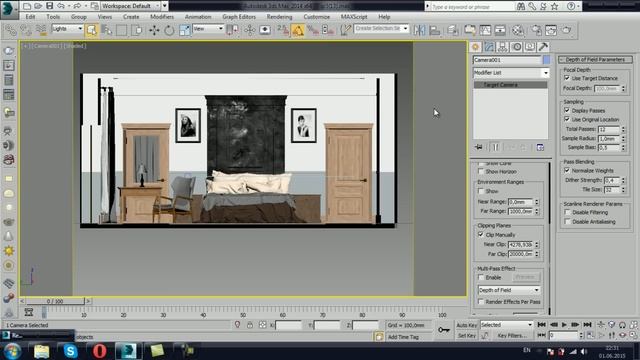Enable Render Effects Per Pass checkbox
Viewport: 640px width, 360px height.
coord(481,302)
